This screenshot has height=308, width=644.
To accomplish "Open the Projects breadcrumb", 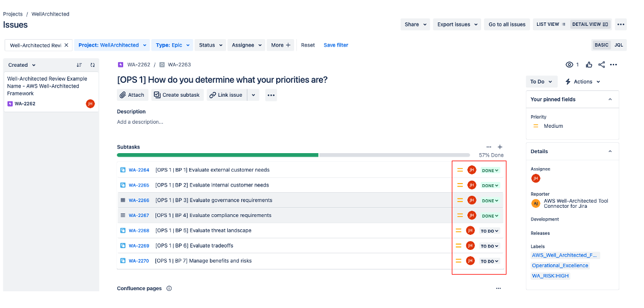I will click(x=13, y=14).
